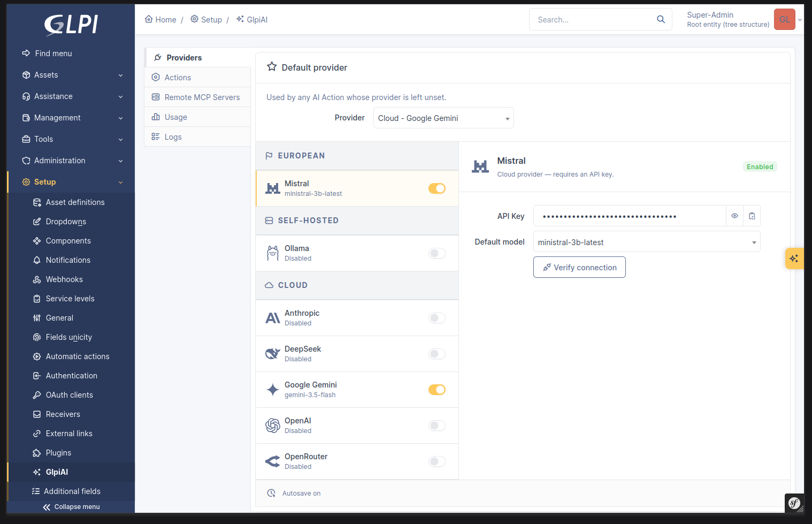812x524 pixels.
Task: Copy the API key with clipboard icon
Action: 752,216
